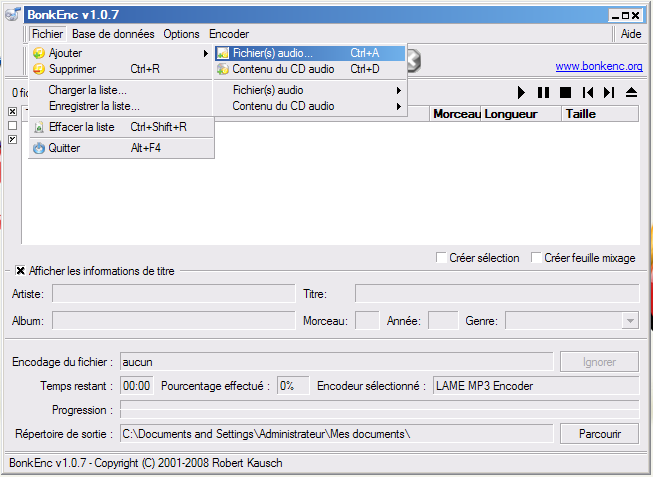Click the Temps restant 00:00 value
The image size is (653, 477).
coord(137,386)
